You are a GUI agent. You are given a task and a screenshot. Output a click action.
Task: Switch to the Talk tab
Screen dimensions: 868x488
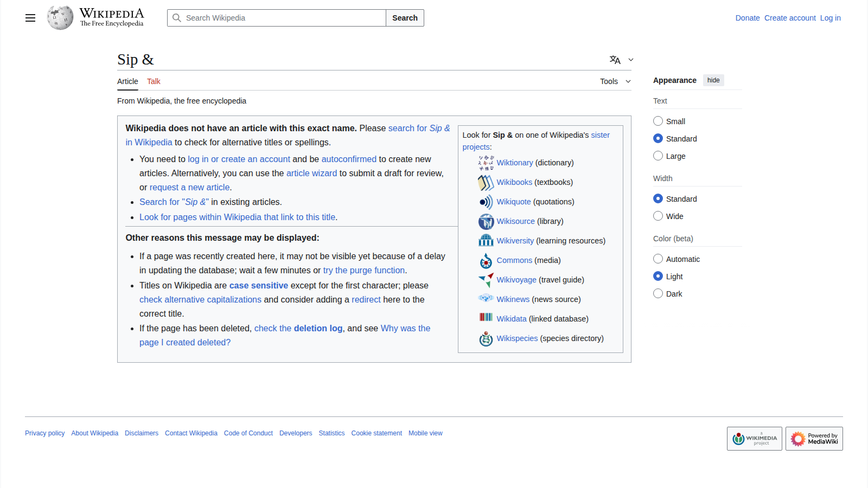[154, 81]
